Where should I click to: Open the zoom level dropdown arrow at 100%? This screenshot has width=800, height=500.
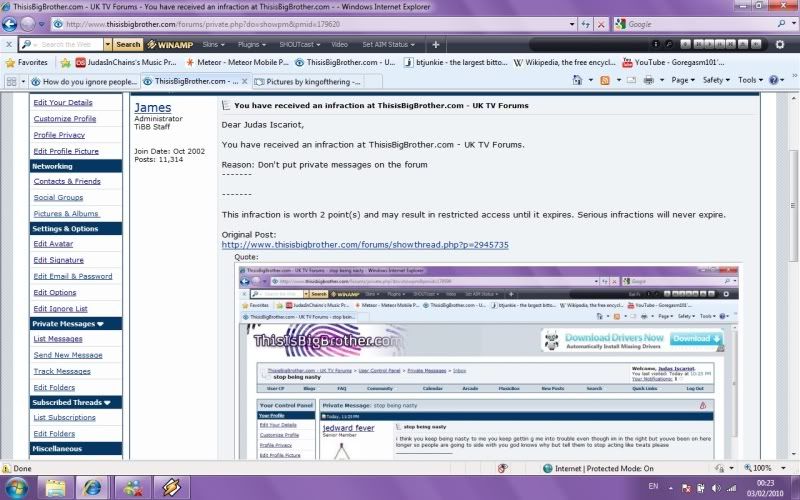pyautogui.click(x=783, y=468)
